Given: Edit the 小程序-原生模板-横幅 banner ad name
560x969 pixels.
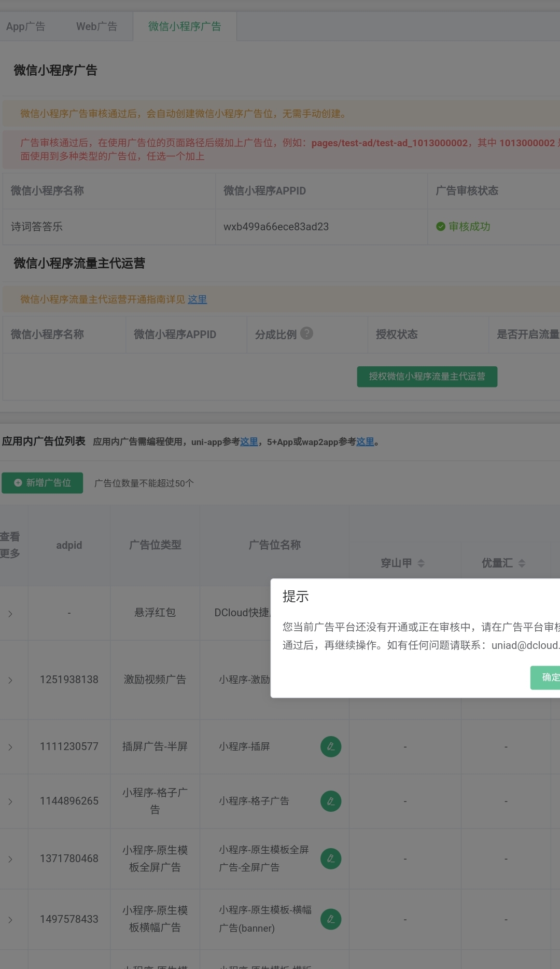Looking at the screenshot, I should 331,919.
